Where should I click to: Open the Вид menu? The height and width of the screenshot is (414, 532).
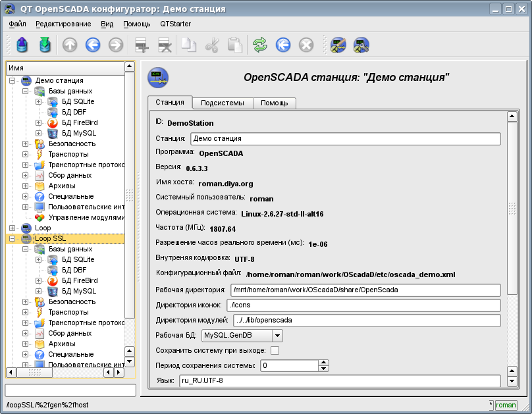(x=107, y=24)
